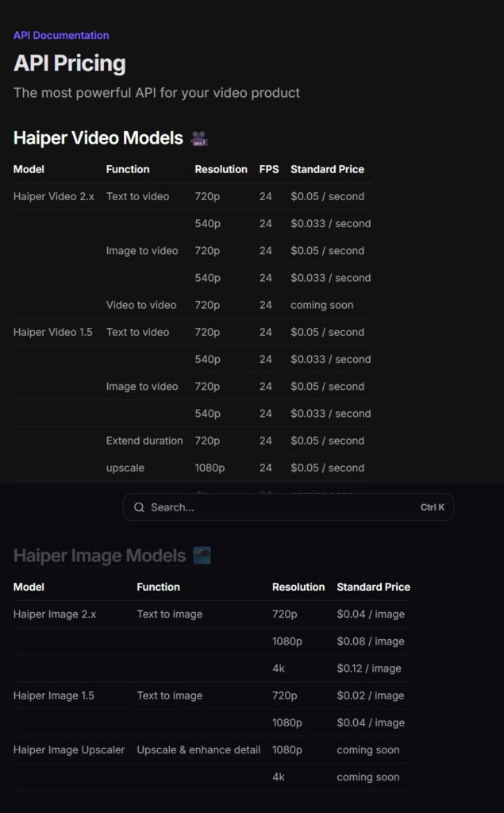Click the Upscale & enhance detail cell
The height and width of the screenshot is (813, 504).
tap(198, 749)
